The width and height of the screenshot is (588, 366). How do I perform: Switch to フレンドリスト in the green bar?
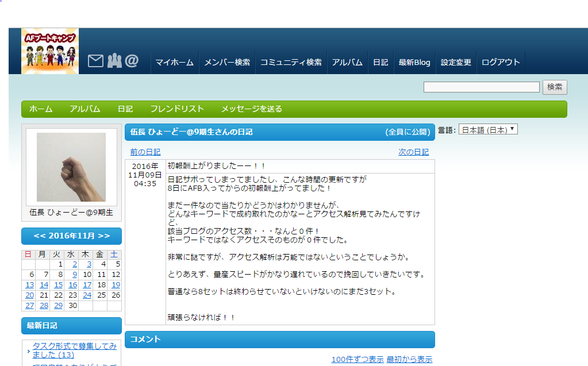click(x=177, y=109)
